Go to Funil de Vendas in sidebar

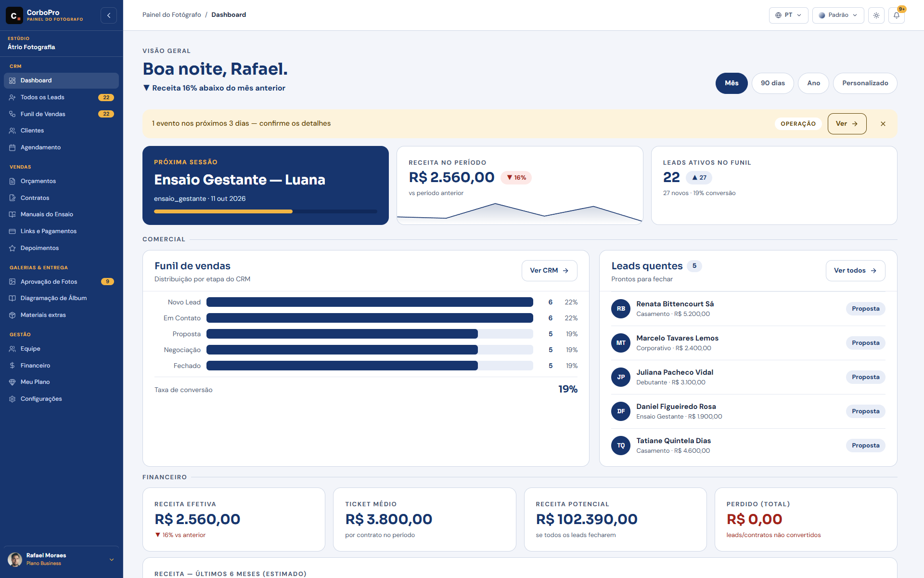pyautogui.click(x=61, y=114)
